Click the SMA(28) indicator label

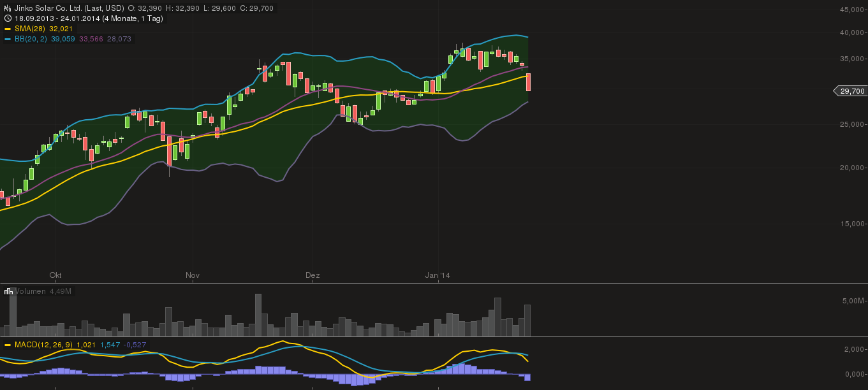30,29
